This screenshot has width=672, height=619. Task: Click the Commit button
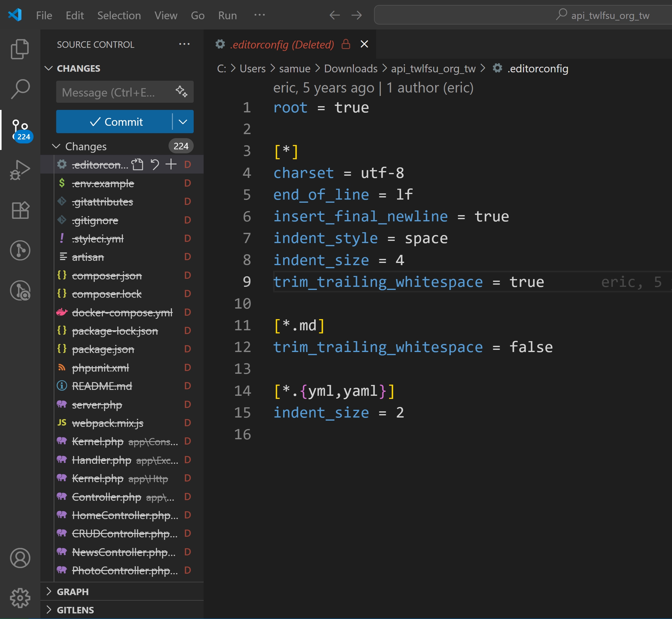point(114,122)
